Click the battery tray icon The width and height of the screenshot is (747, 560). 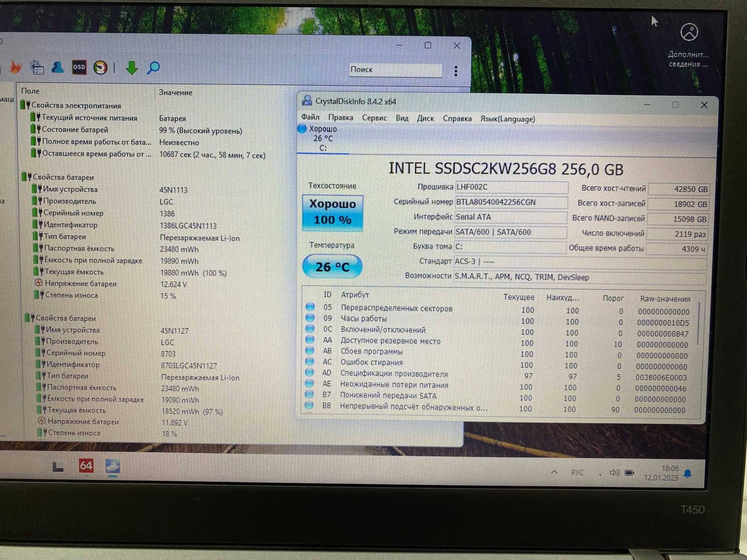630,473
